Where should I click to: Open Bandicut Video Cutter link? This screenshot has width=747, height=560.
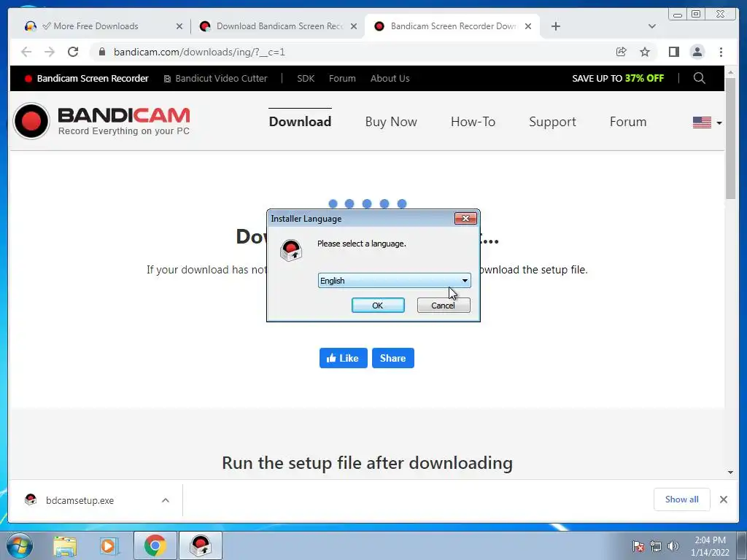click(215, 79)
